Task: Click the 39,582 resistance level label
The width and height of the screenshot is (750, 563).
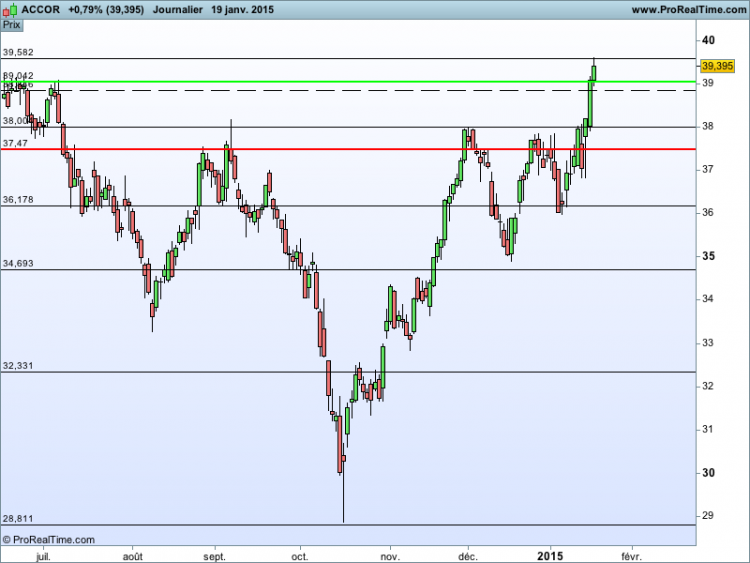Action: click(18, 52)
